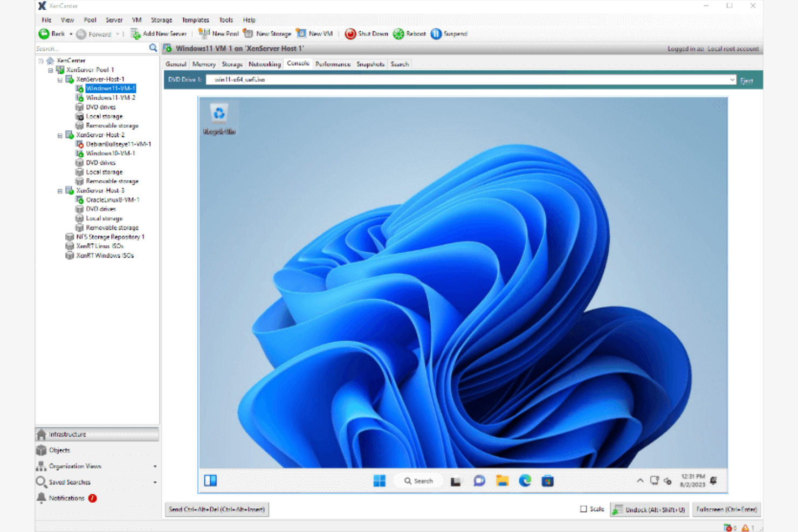Enable the Scale checkbox below the console
The image size is (798, 532).
coord(584,509)
